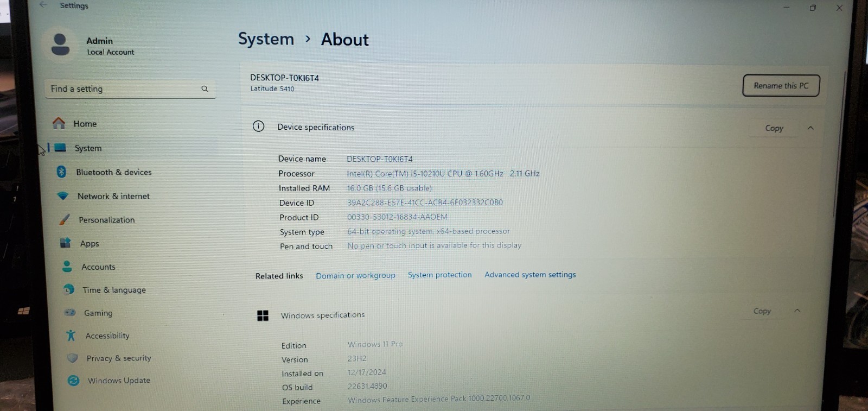Copy the device specifications

[774, 128]
